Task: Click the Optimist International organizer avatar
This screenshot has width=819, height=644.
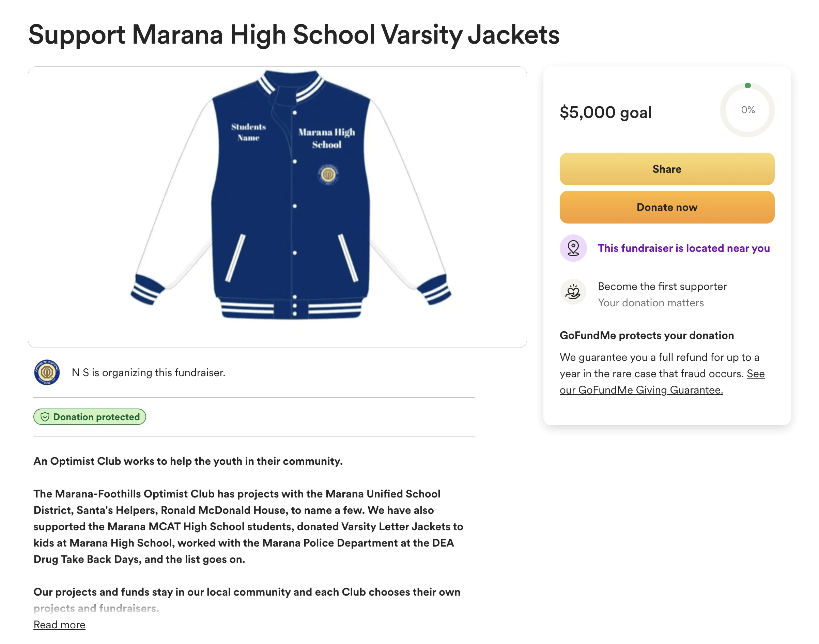Action: click(47, 372)
